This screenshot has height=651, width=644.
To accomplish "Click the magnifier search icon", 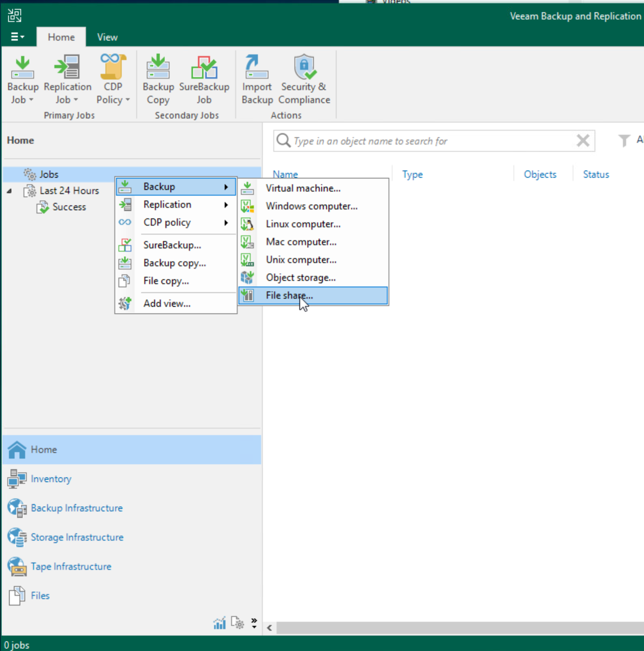I will click(283, 141).
